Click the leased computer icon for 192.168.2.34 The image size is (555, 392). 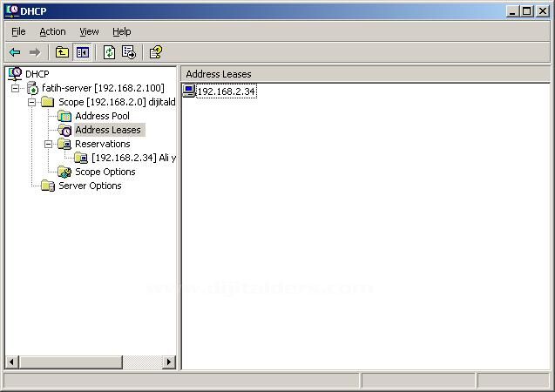189,91
